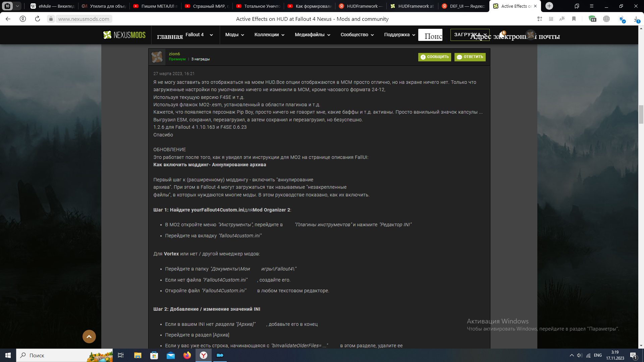Open zion6 user profile link

[174, 54]
